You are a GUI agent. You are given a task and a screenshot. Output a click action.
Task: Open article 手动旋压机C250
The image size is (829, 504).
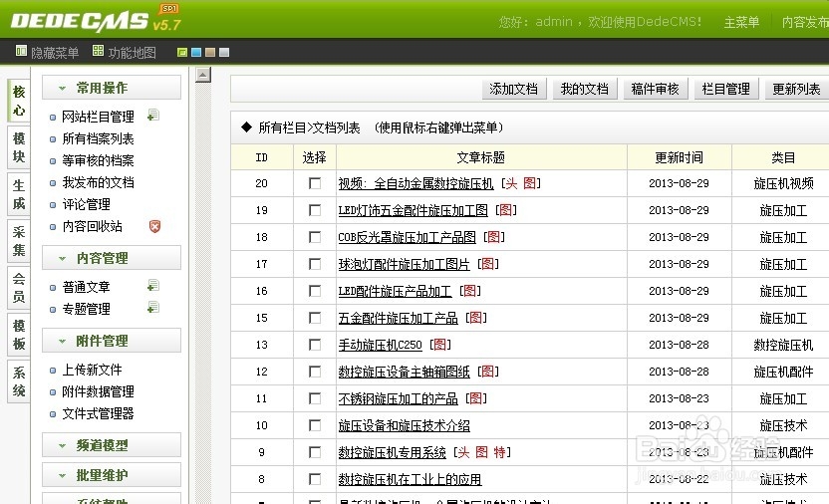tap(381, 345)
